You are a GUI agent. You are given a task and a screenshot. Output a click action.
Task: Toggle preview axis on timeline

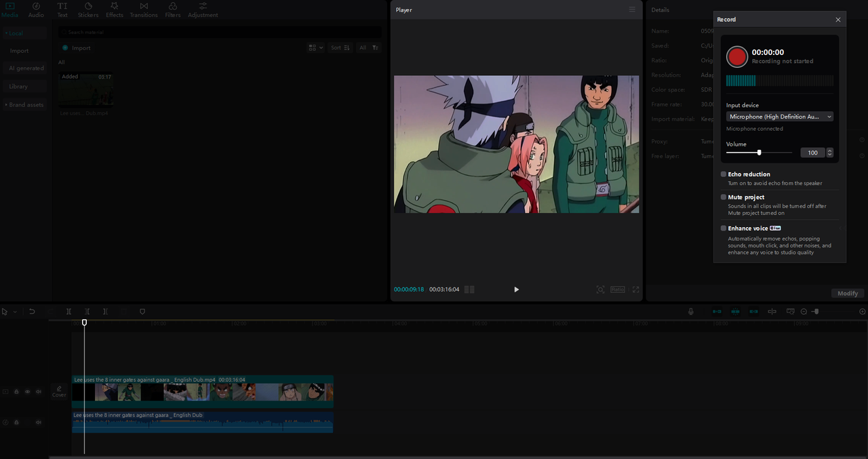pyautogui.click(x=772, y=312)
